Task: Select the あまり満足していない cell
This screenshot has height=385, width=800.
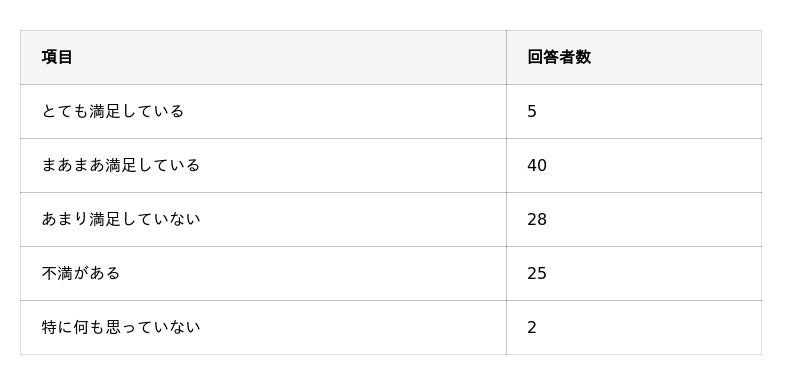Action: pos(263,219)
